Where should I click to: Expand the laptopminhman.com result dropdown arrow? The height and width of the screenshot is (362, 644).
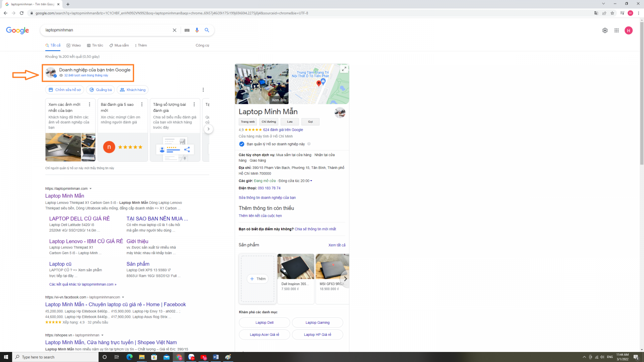point(91,189)
